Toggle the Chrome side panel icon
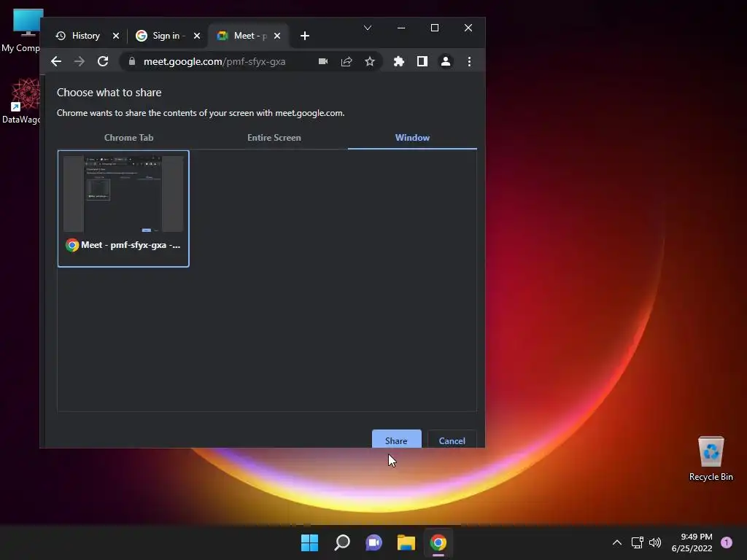Viewport: 747px width, 560px height. [422, 61]
